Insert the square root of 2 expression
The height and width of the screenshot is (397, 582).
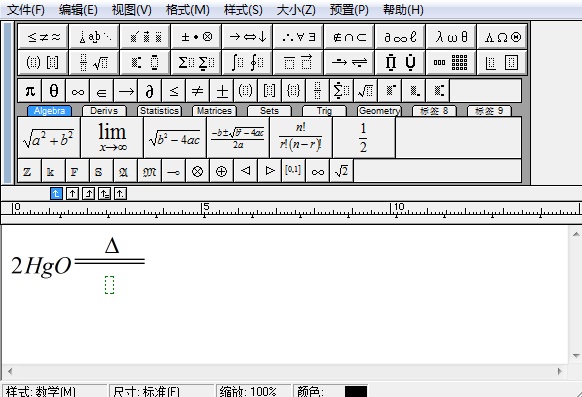[341, 171]
